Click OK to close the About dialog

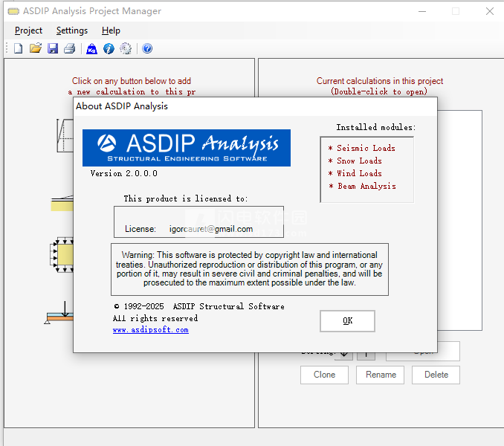[x=347, y=320]
